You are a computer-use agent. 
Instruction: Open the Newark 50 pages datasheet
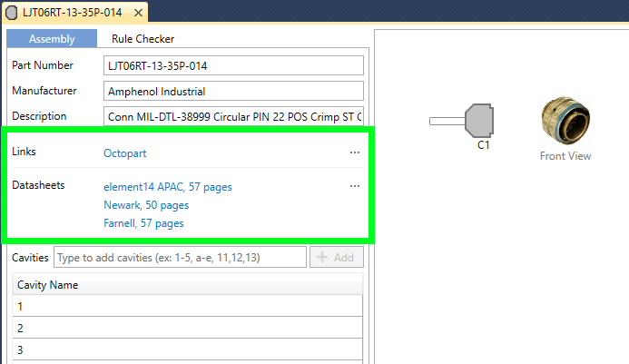click(146, 205)
